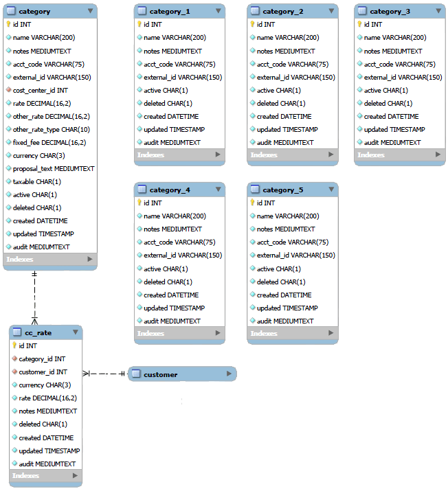Viewport: 448px width, 489px height.
Task: Expand the Indexes section of category table
Action: (x=90, y=259)
